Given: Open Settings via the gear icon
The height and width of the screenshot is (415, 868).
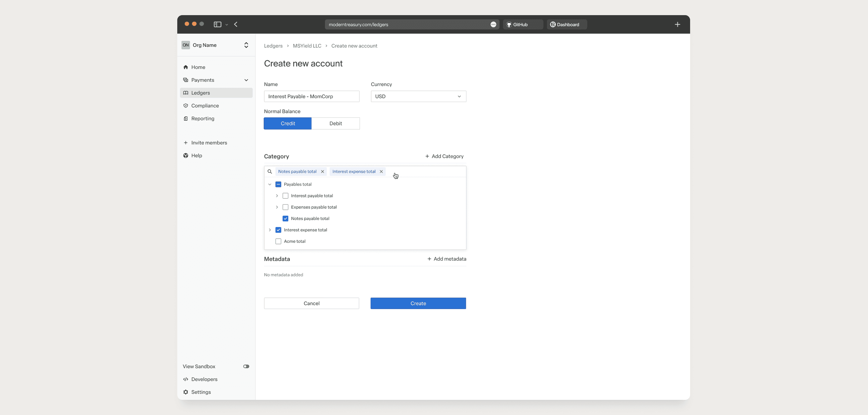Looking at the screenshot, I should click(186, 392).
